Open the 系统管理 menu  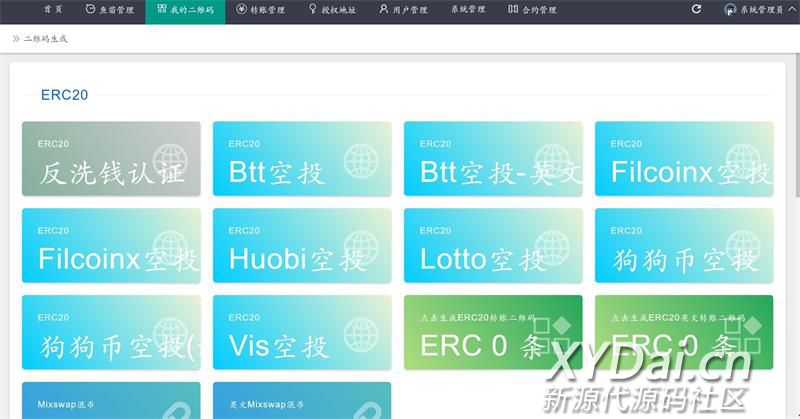pyautogui.click(x=467, y=10)
